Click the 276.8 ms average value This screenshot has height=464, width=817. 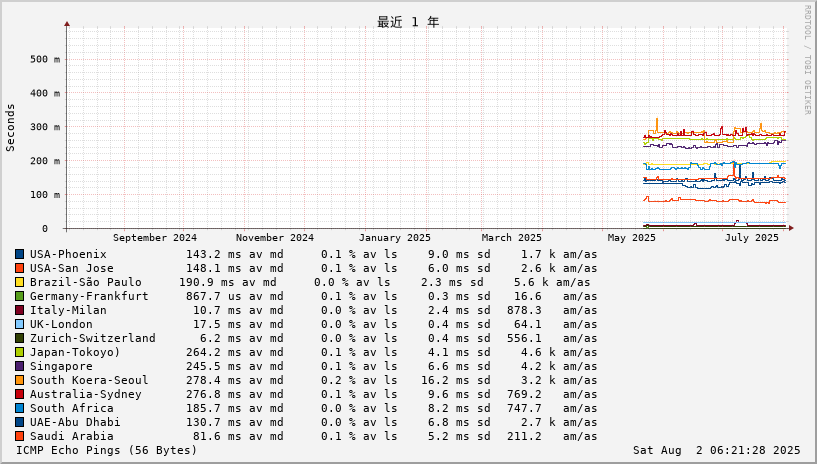click(x=214, y=395)
